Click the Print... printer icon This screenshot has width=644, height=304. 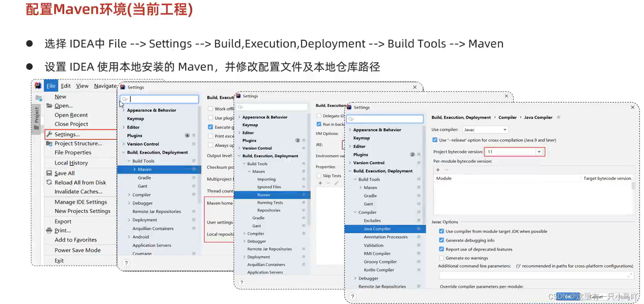pyautogui.click(x=49, y=230)
